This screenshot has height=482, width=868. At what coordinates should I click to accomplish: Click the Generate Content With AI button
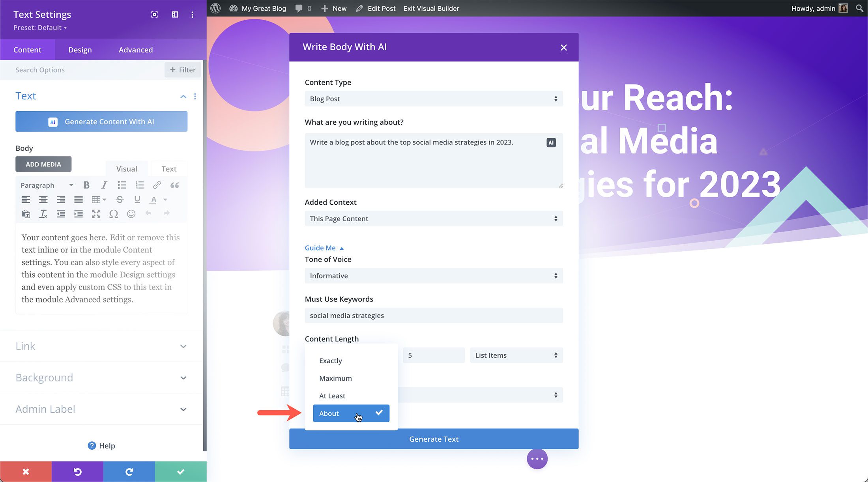101,121
